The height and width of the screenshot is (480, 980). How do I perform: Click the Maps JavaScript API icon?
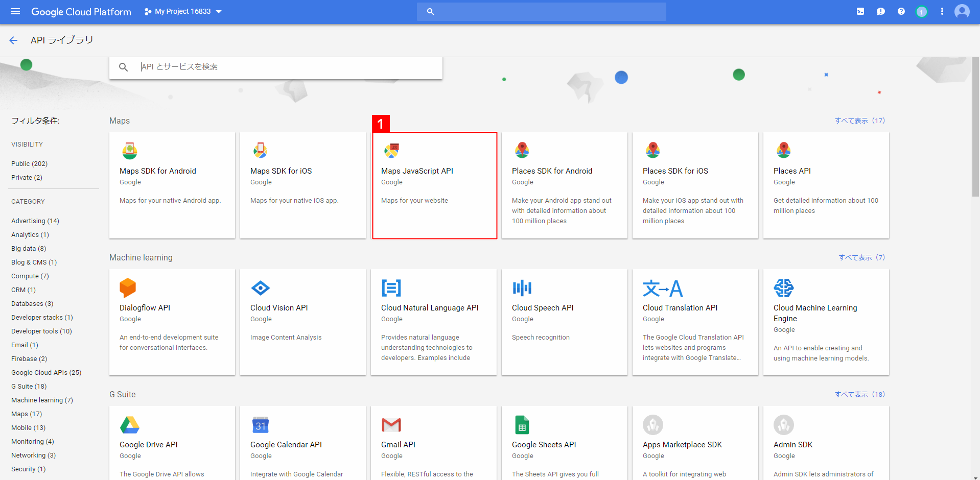[391, 151]
